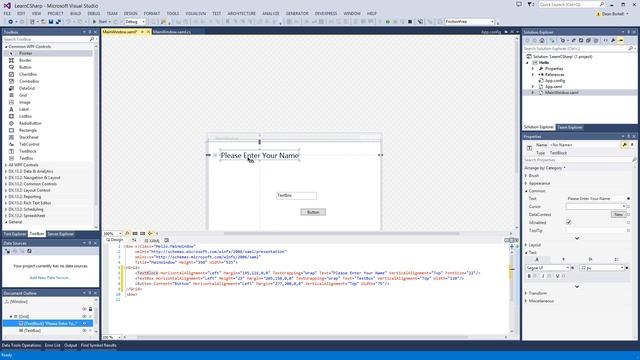This screenshot has height=360, width=640.
Task: Select the DataGrid control in Toolbox
Action: 27,88
